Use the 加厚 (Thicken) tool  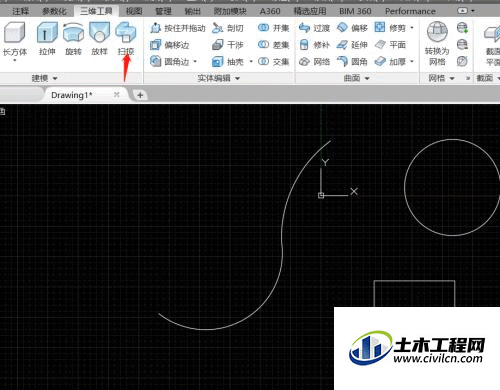pos(390,61)
